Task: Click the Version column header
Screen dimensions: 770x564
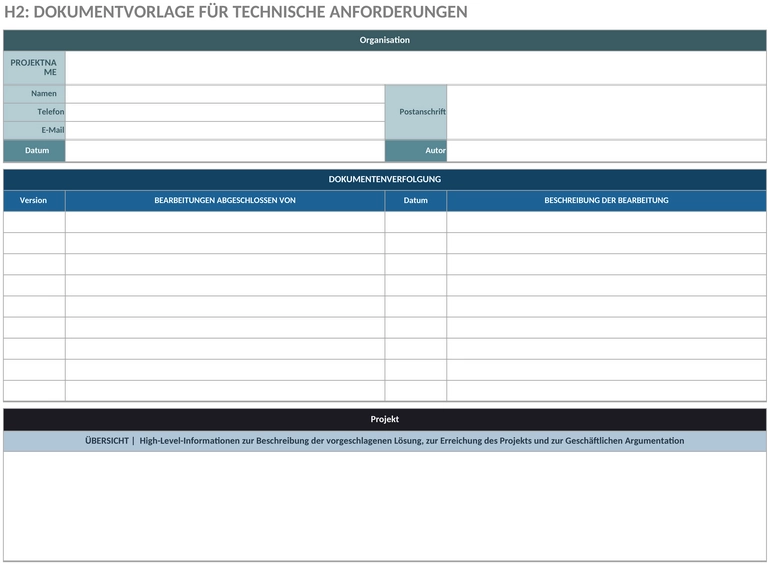Action: (x=34, y=201)
